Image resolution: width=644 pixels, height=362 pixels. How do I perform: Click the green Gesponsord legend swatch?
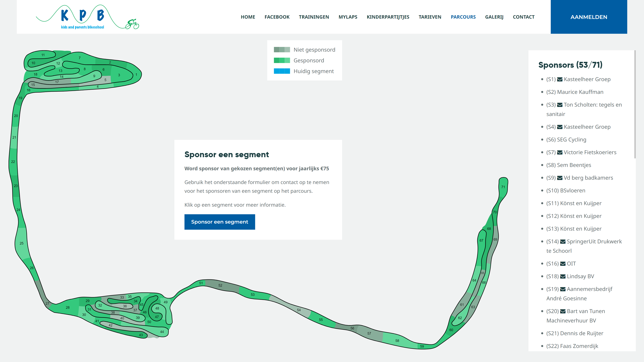coord(282,60)
